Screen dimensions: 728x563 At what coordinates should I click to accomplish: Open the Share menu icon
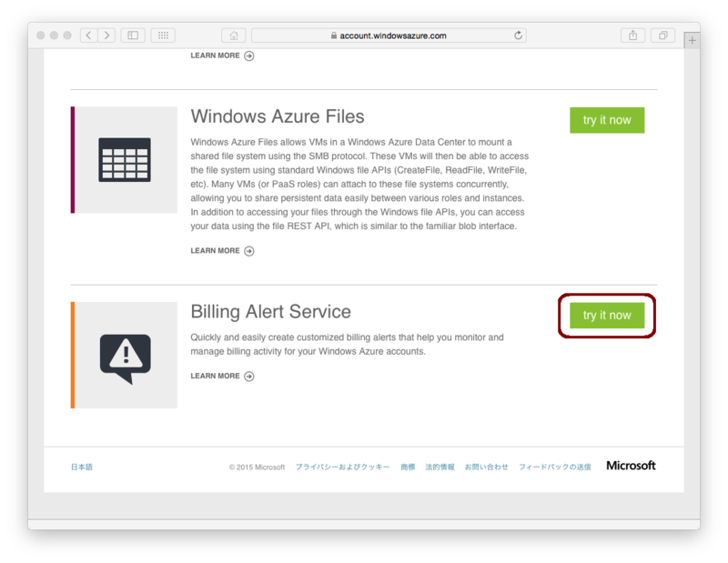pyautogui.click(x=632, y=35)
